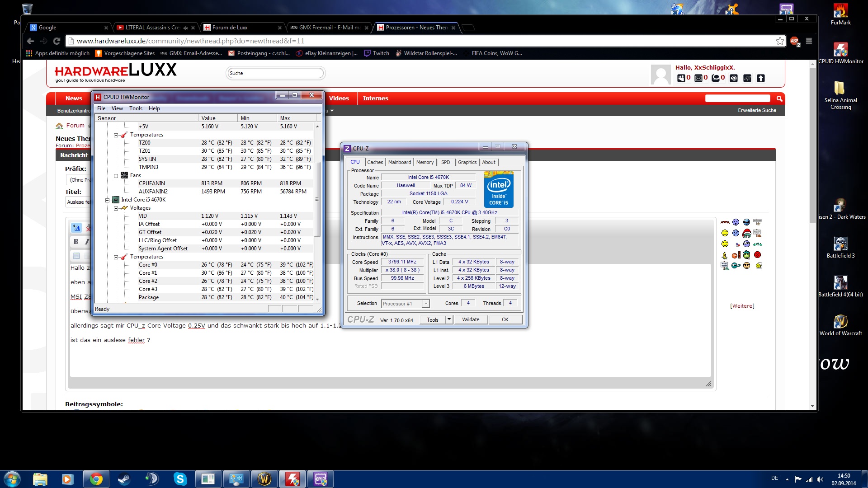Open the Internes navigation item
868x488 pixels.
(375, 99)
